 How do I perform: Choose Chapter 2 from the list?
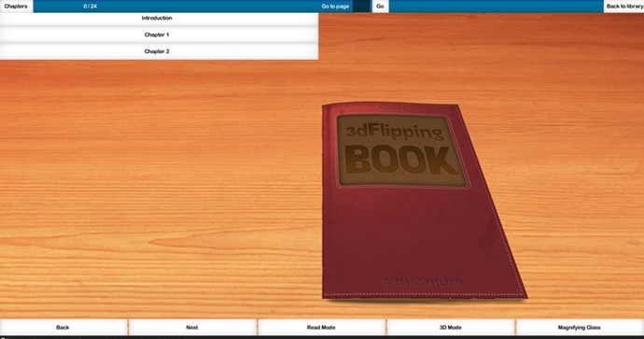(x=159, y=51)
